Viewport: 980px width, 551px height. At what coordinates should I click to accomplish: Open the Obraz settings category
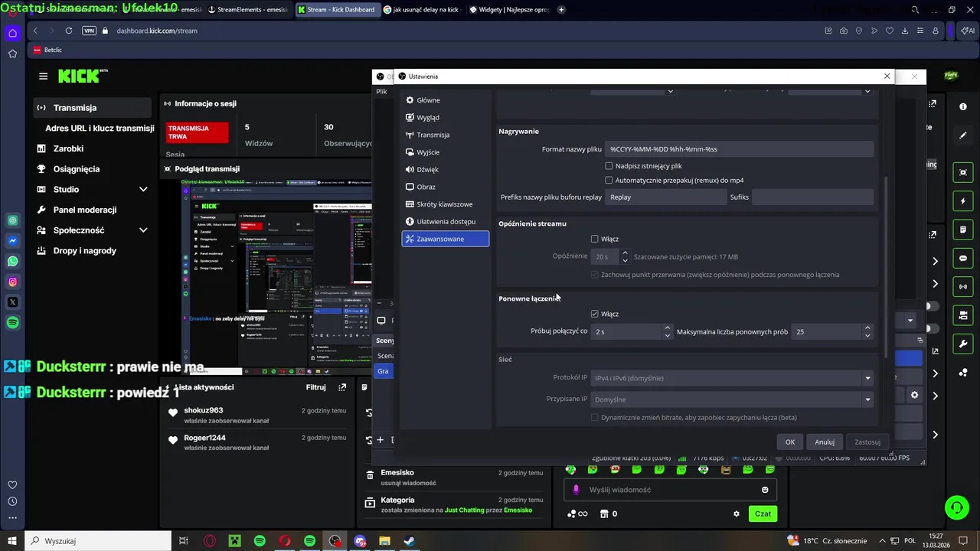[445, 187]
